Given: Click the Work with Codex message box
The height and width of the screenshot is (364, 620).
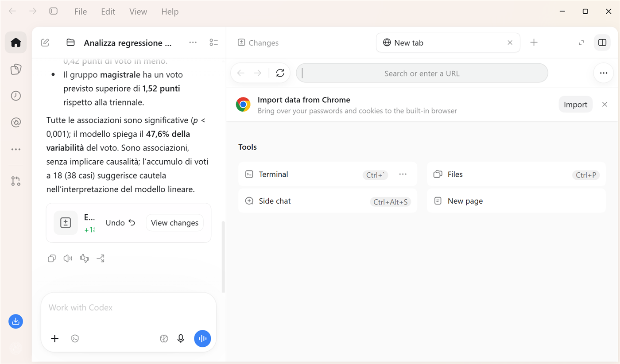Looking at the screenshot, I should (x=128, y=308).
